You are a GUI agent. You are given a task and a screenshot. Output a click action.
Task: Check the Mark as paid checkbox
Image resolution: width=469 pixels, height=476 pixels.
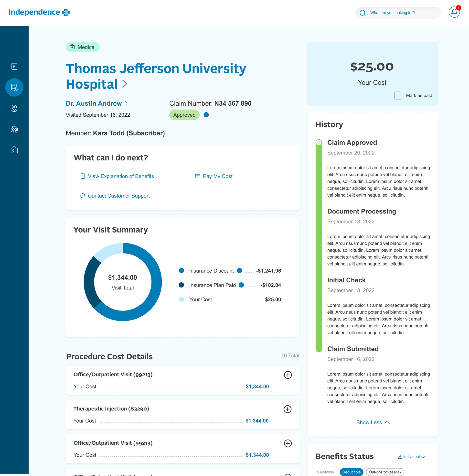(398, 95)
